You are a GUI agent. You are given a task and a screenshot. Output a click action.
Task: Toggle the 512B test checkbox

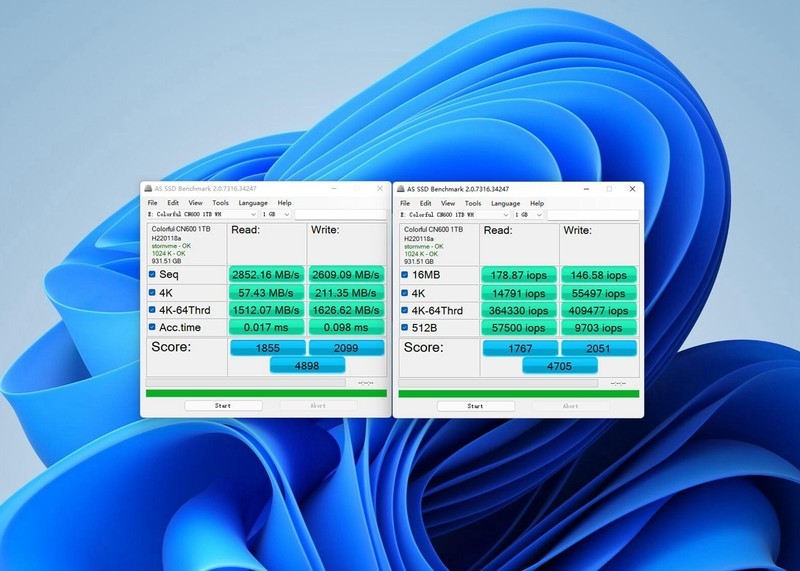tap(404, 327)
